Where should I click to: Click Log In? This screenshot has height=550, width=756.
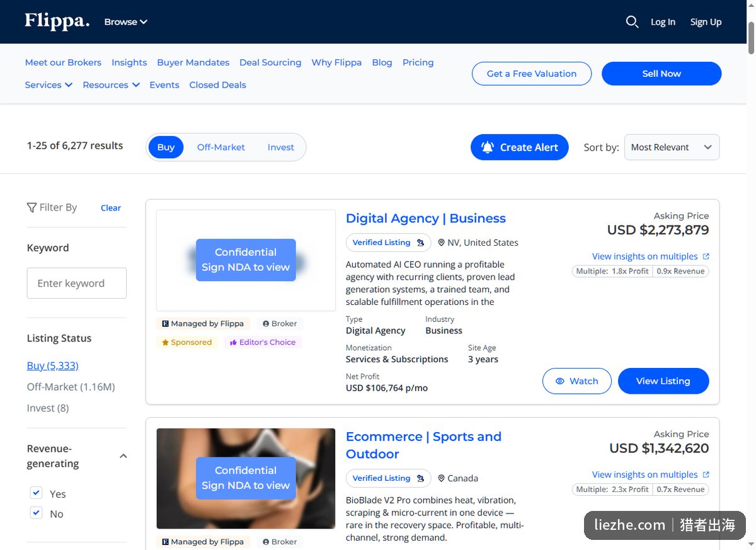[663, 22]
